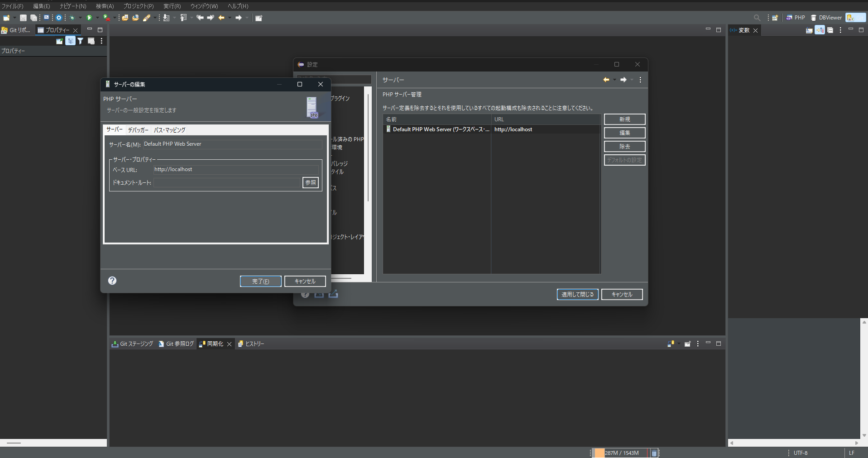
Task: Click the heap memory indicator 287M/1543M
Action: 622,453
